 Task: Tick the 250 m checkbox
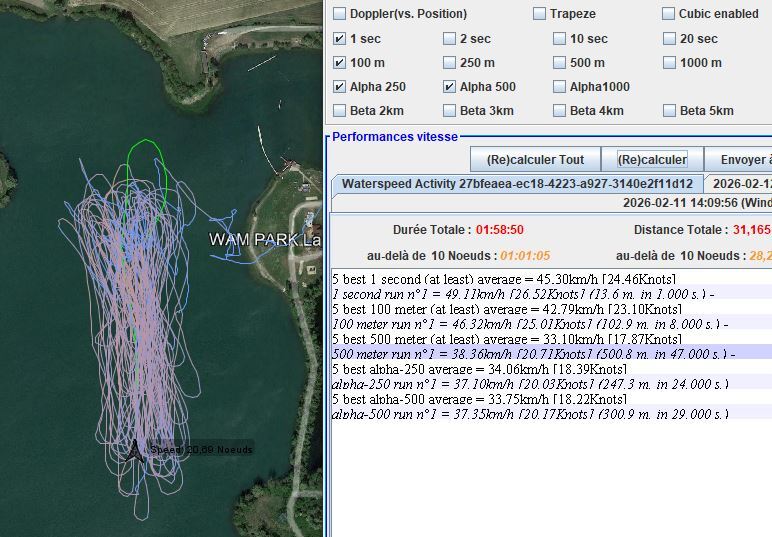pos(449,63)
